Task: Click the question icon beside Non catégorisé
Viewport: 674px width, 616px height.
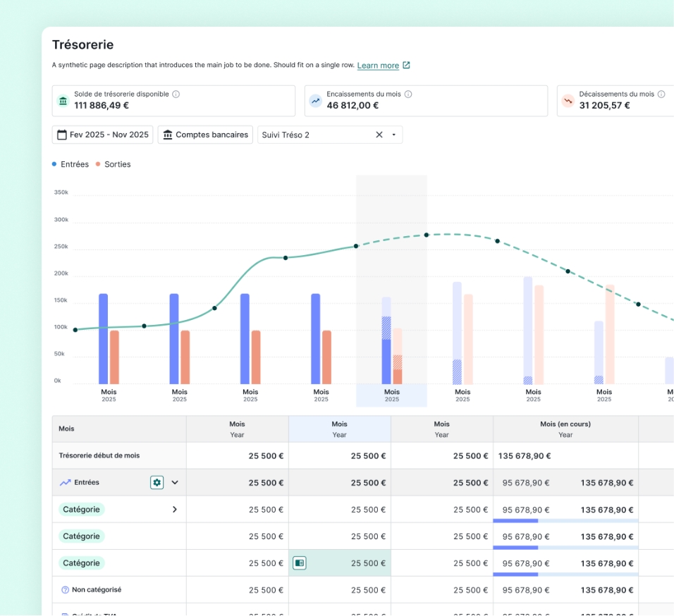Action: click(x=65, y=590)
